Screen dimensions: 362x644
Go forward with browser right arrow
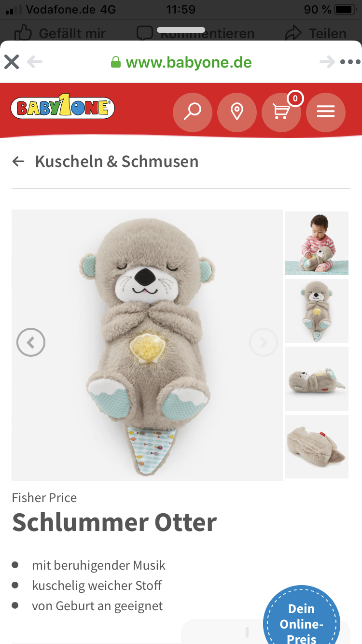click(x=327, y=62)
